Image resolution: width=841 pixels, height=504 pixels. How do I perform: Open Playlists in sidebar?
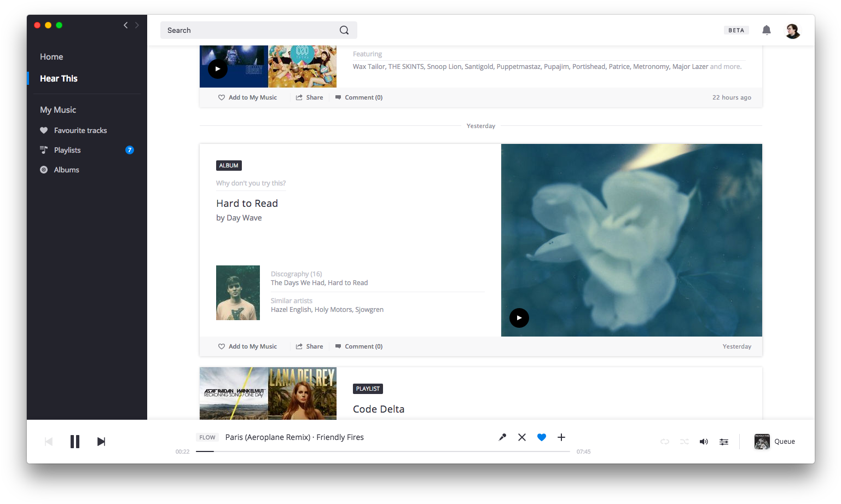(67, 150)
